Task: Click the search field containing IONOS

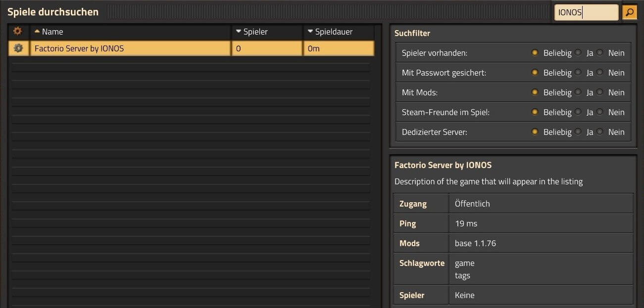Action: 587,12
